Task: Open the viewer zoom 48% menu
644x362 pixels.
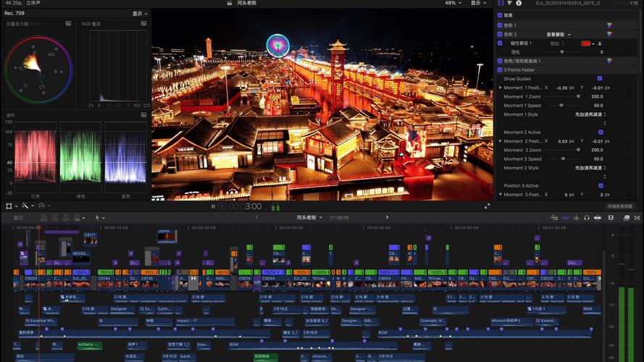Action: [x=453, y=3]
